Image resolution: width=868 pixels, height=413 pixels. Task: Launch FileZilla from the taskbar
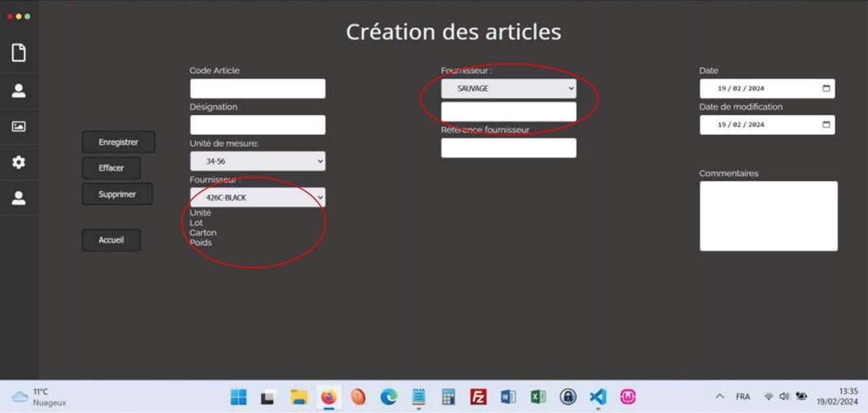478,397
